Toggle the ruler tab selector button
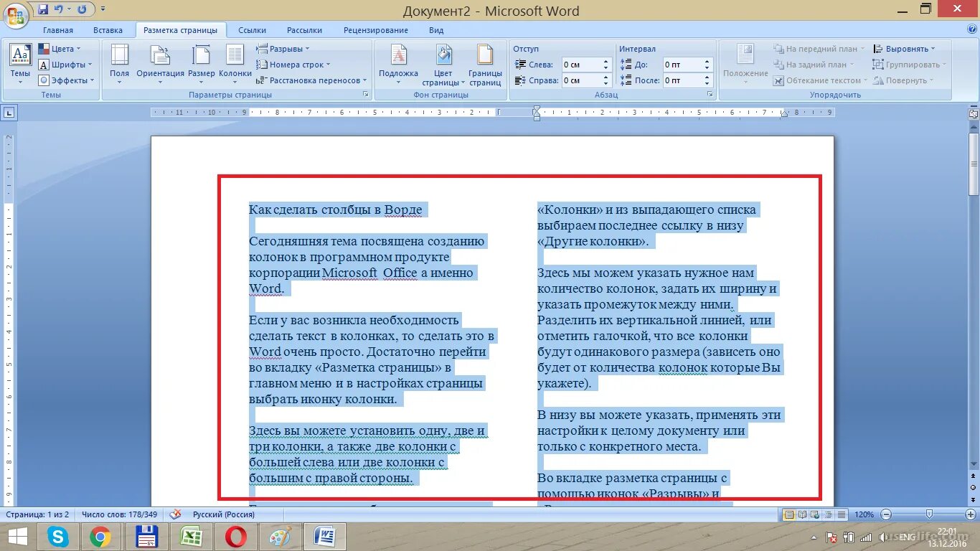 (x=9, y=112)
